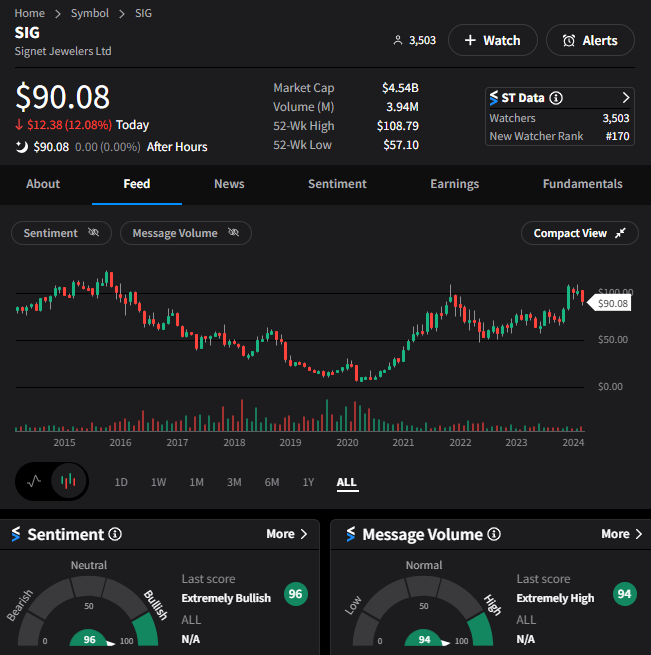This screenshot has width=651, height=655.
Task: Click the 2020 label on chart axis
Action: (347, 442)
